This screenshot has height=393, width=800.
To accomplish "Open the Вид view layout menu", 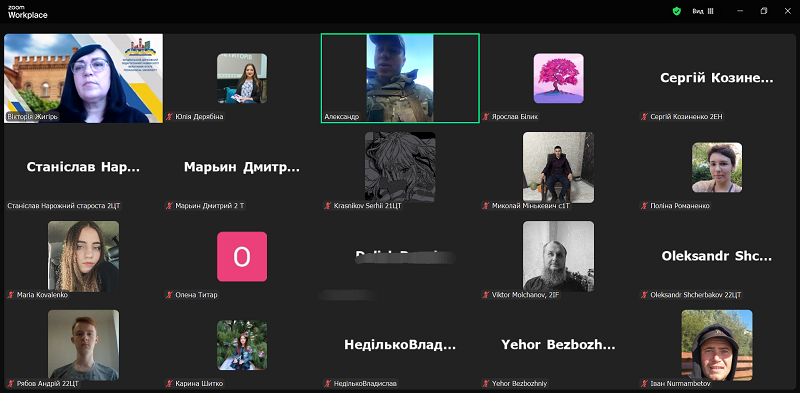I will tap(703, 11).
